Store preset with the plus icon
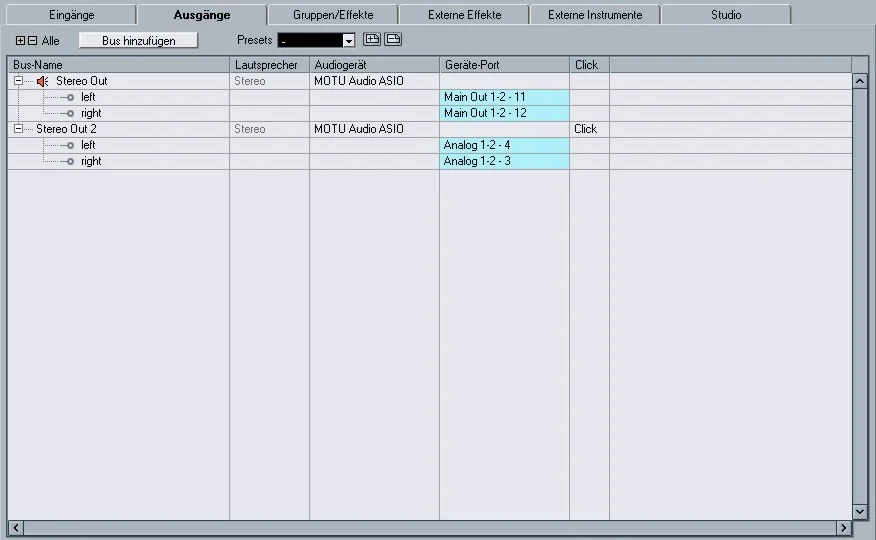The height and width of the screenshot is (540, 876). pyautogui.click(x=372, y=39)
